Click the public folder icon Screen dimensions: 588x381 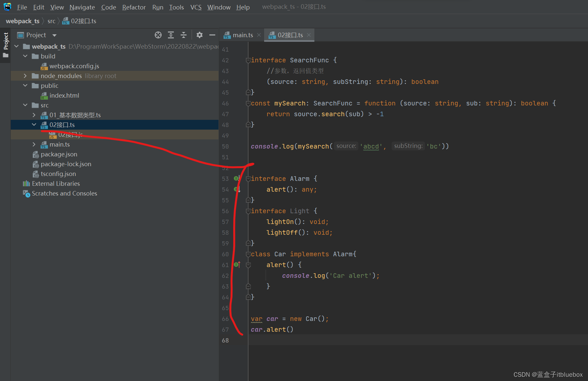tap(36, 86)
